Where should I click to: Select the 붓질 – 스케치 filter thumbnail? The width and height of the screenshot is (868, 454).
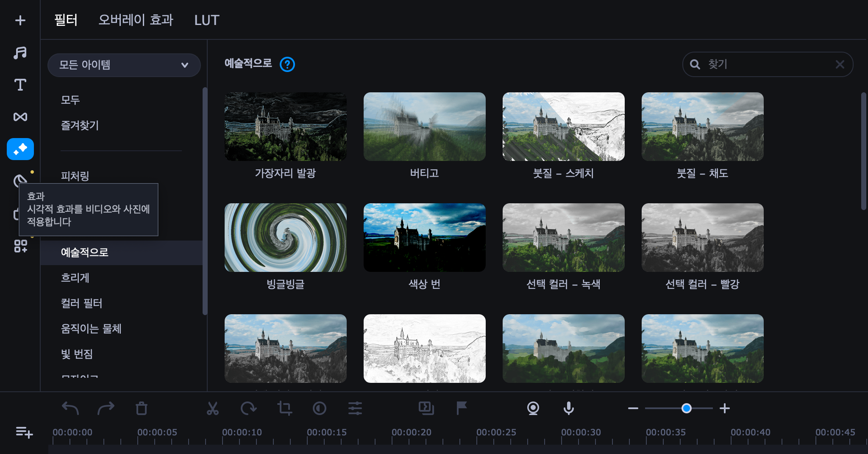(x=564, y=127)
